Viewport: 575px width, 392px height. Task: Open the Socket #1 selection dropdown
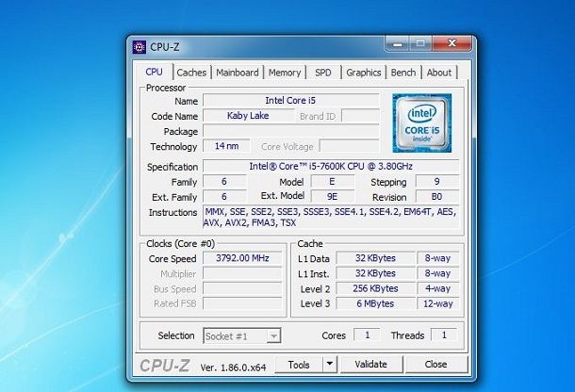242,335
